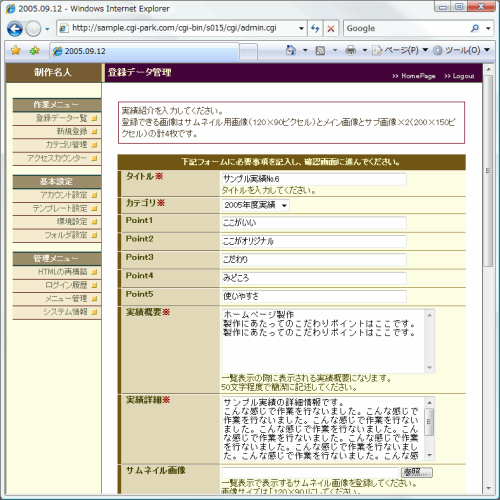500x500 pixels.
Task: Click the page scrollbar down arrow
Action: coord(488,489)
